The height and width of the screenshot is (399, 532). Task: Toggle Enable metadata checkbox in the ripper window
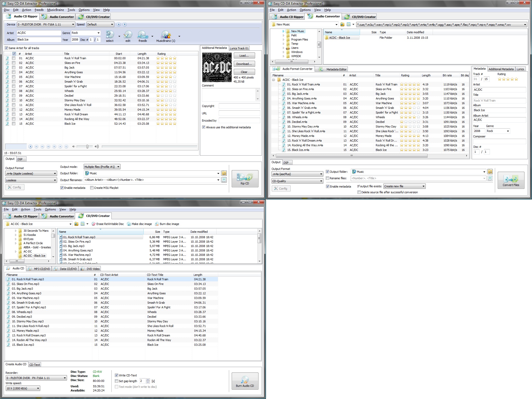(x=62, y=188)
